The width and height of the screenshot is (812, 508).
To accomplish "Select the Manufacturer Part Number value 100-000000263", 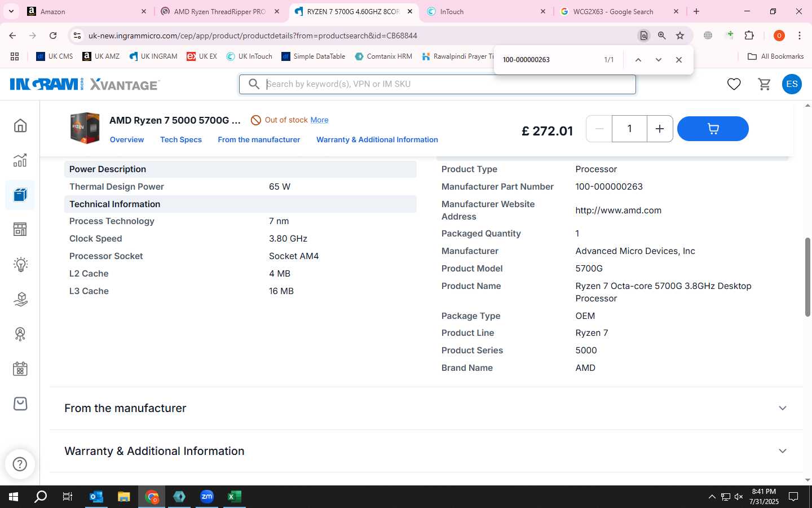I will (609, 187).
